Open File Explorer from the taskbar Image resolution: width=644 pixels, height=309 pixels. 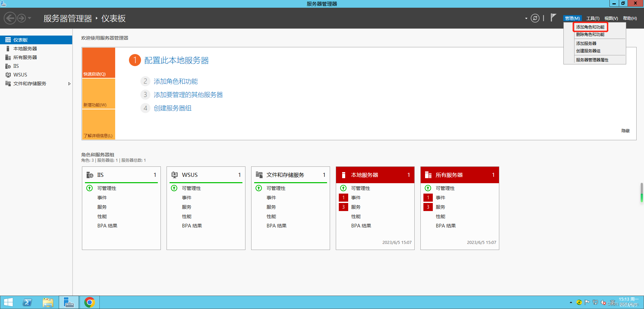tap(48, 302)
